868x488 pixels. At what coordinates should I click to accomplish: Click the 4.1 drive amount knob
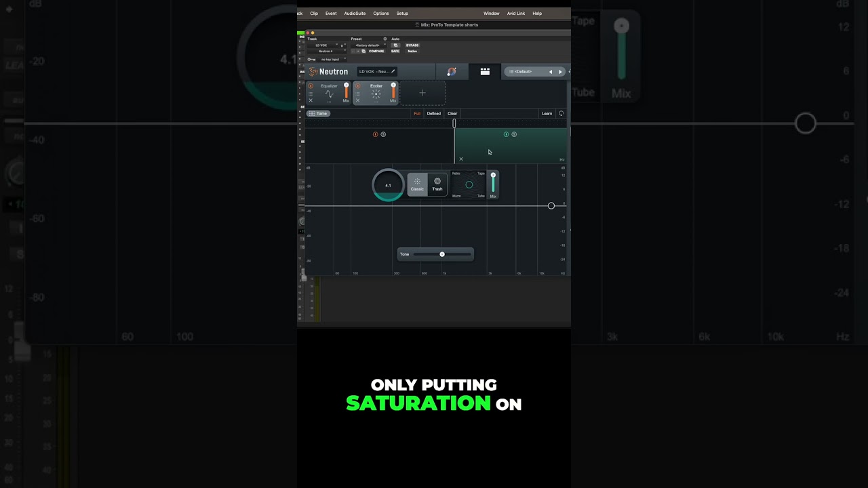388,185
